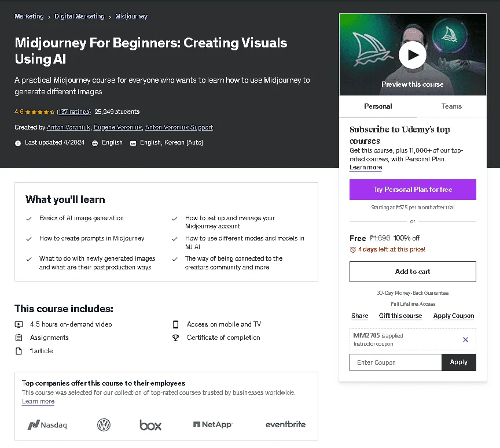500x448 pixels.
Task: Open the Midjourney breadcrumb link
Action: coord(131,16)
